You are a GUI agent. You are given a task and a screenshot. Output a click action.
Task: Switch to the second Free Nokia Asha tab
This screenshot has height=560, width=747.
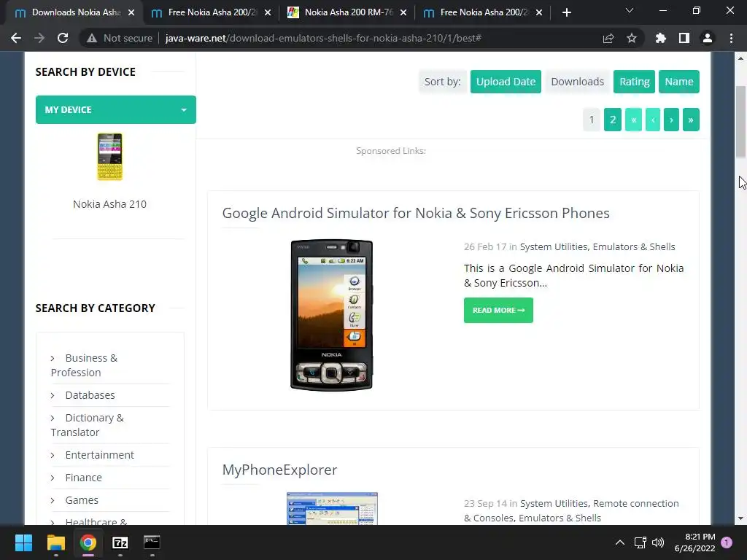[x=211, y=12]
